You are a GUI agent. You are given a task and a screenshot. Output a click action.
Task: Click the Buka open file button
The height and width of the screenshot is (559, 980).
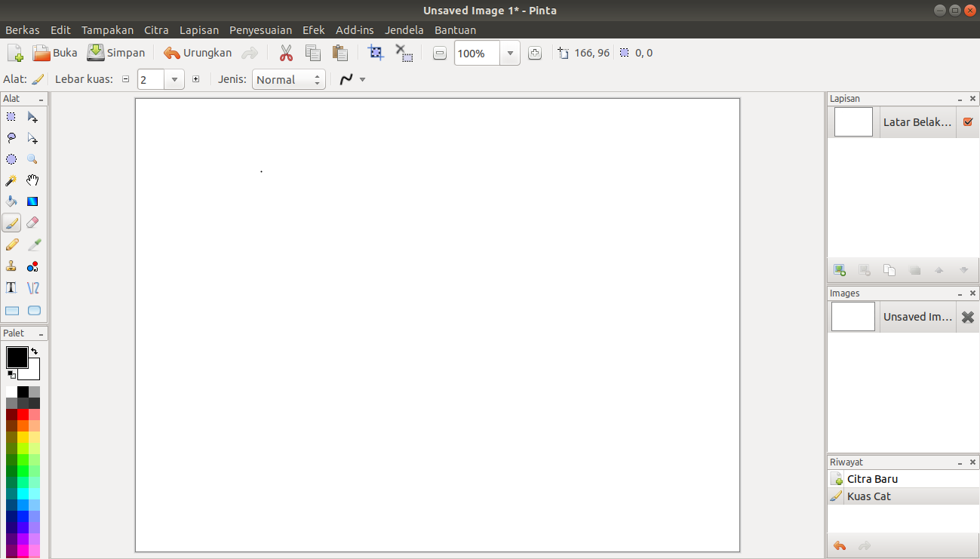point(55,54)
